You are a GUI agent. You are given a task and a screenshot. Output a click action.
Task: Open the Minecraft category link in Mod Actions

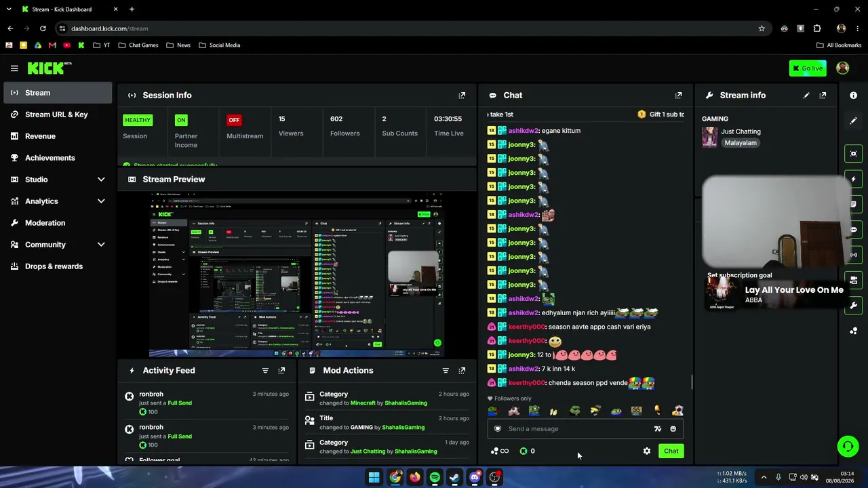(x=363, y=403)
